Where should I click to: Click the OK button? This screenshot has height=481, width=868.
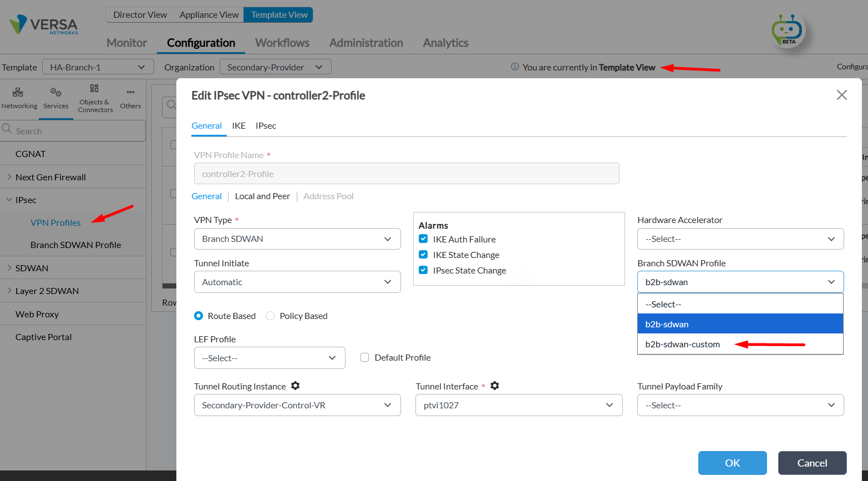point(732,463)
